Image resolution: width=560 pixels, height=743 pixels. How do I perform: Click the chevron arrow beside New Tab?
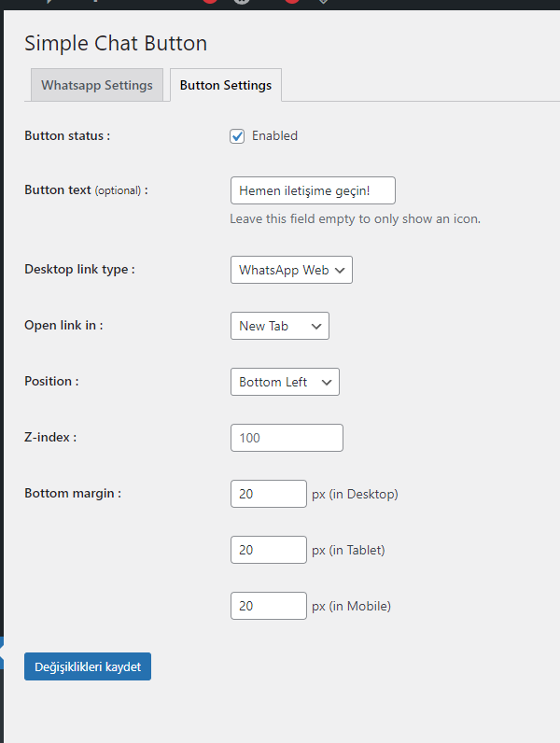coord(316,326)
